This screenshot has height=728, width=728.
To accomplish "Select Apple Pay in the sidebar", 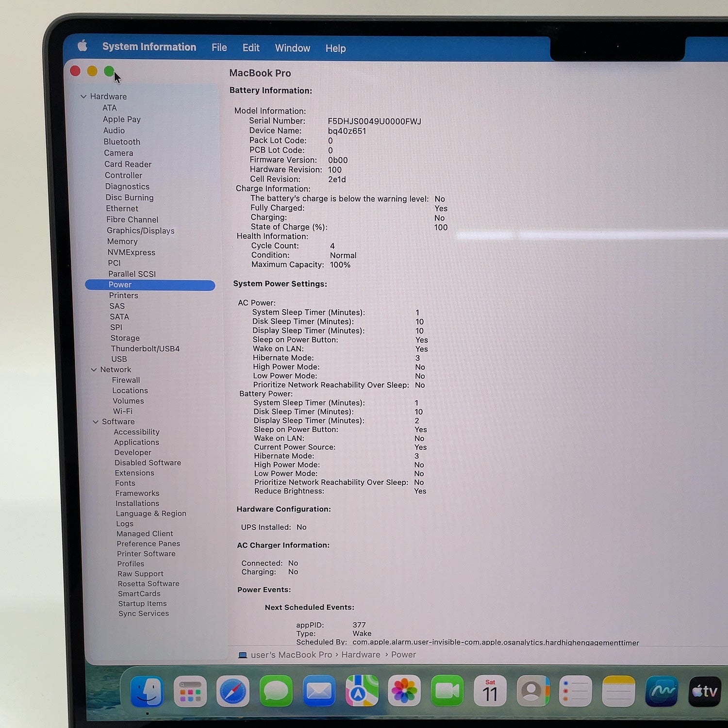I will point(121,119).
